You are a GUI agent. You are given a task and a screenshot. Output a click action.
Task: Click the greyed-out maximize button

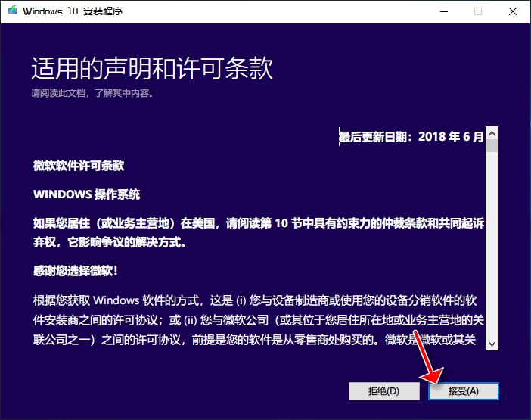tap(477, 11)
